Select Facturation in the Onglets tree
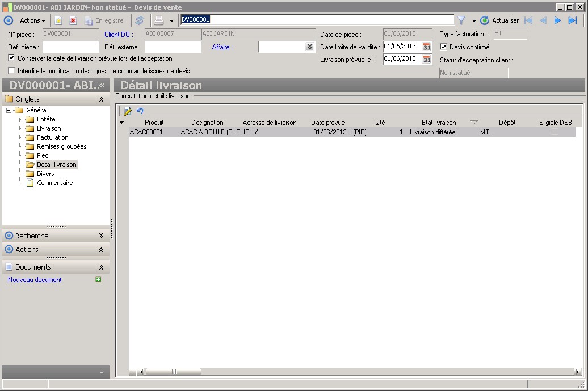Image resolution: width=588 pixels, height=391 pixels. (x=52, y=137)
